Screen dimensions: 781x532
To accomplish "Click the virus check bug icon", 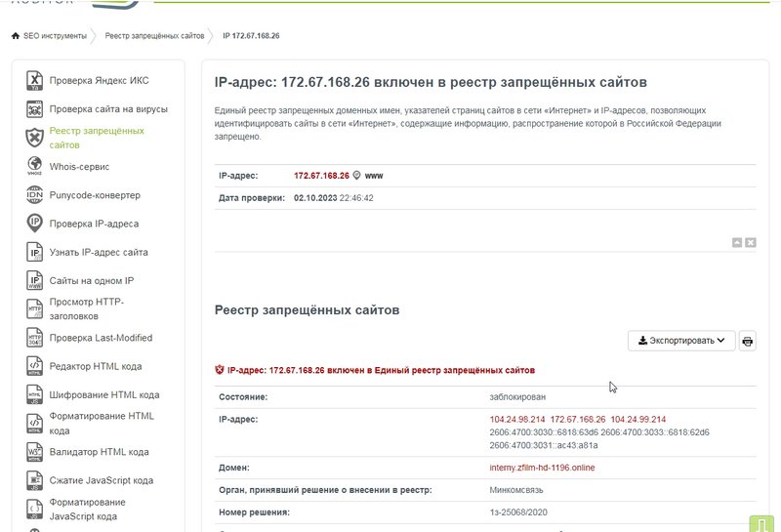I will point(34,109).
